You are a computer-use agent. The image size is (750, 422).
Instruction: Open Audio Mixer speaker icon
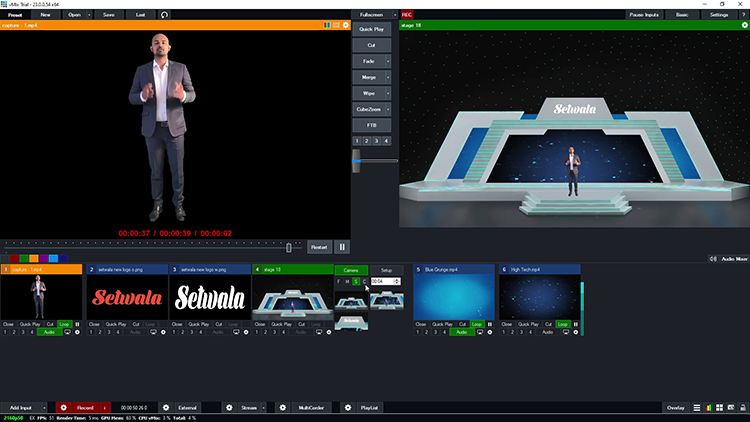[x=712, y=259]
